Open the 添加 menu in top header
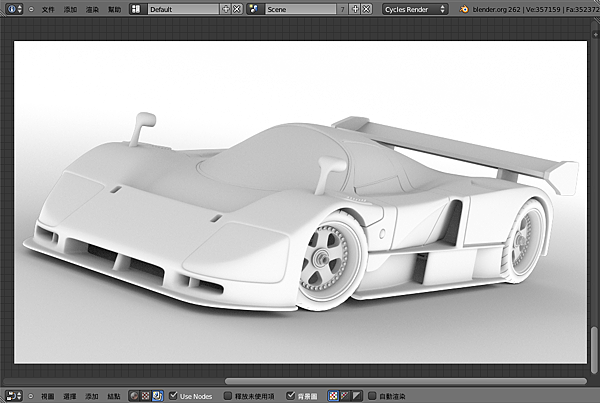 [x=70, y=9]
